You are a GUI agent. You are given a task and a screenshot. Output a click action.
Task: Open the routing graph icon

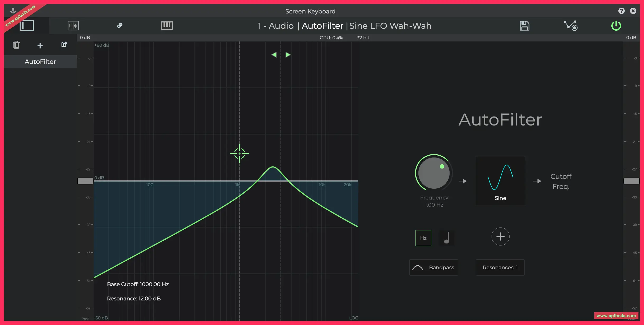point(571,26)
